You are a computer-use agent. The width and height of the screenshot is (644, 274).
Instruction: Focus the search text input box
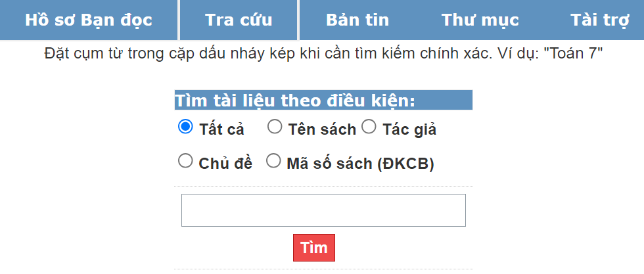pos(323,210)
